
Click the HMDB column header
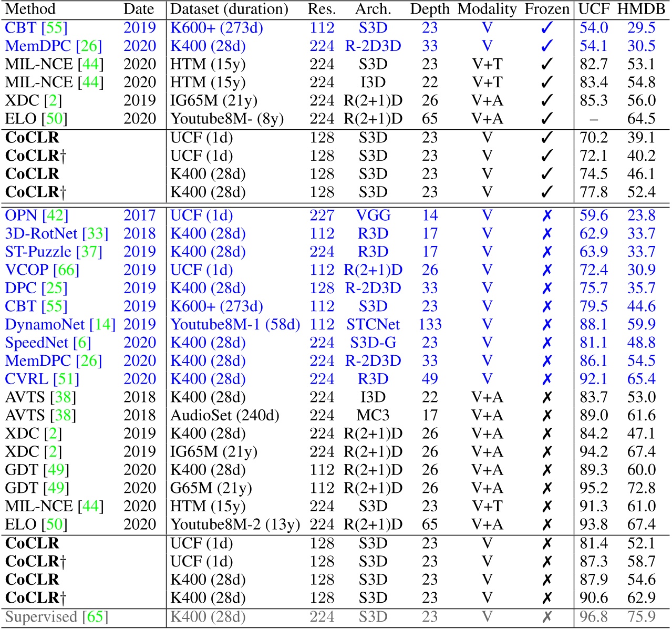click(x=642, y=9)
